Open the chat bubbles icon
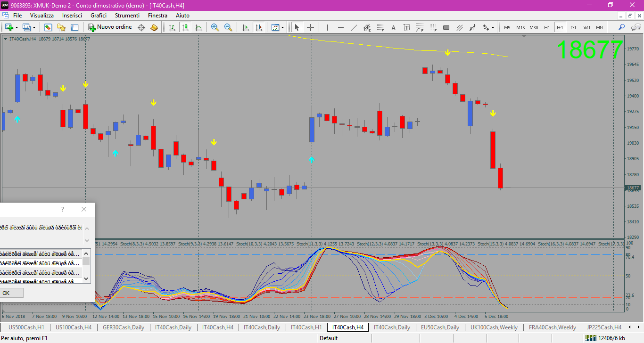Screen dimensions: 644x343 point(635,27)
